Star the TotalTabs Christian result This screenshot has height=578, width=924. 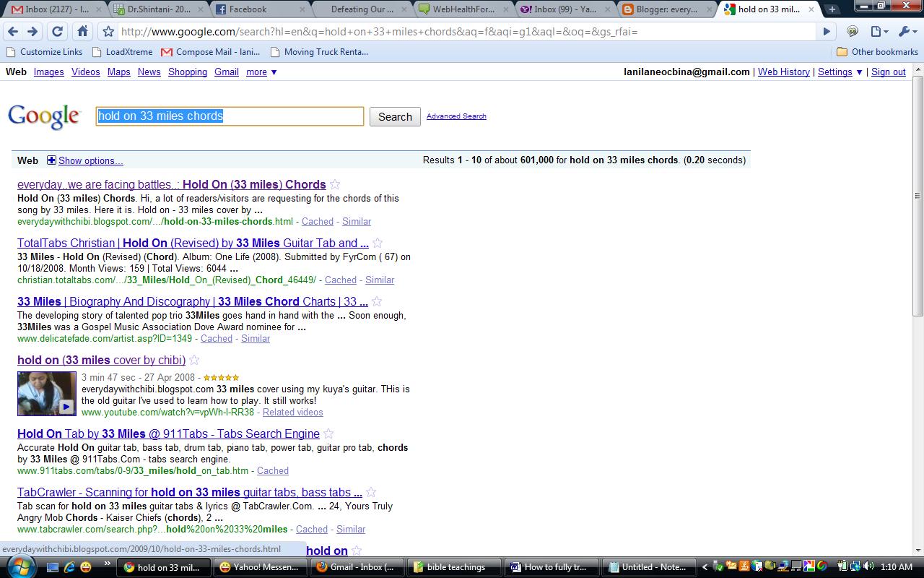tap(378, 243)
